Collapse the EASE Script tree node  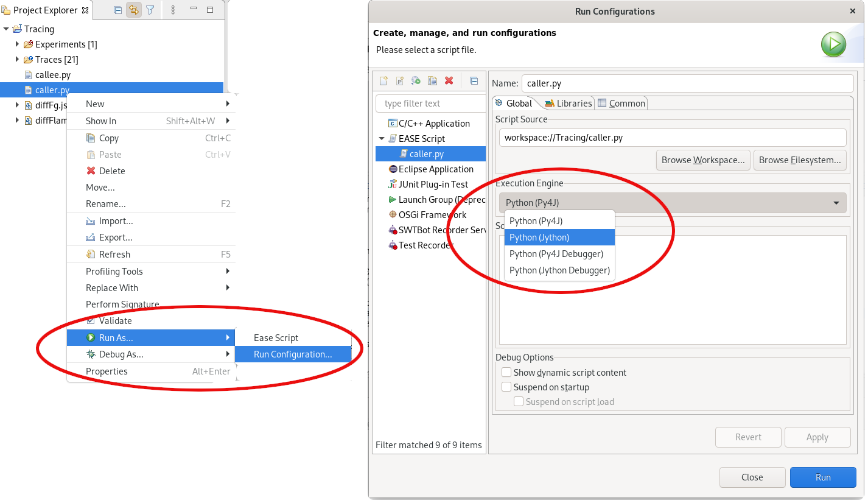tap(382, 139)
